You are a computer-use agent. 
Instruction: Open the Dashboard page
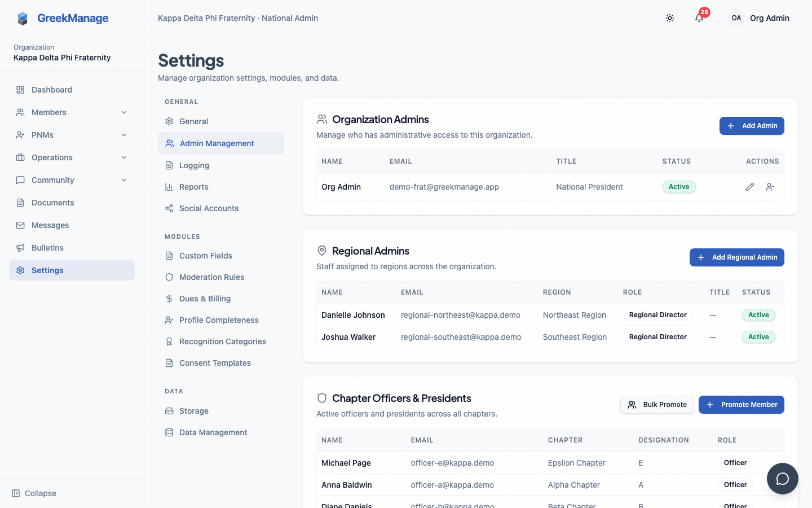click(72, 90)
